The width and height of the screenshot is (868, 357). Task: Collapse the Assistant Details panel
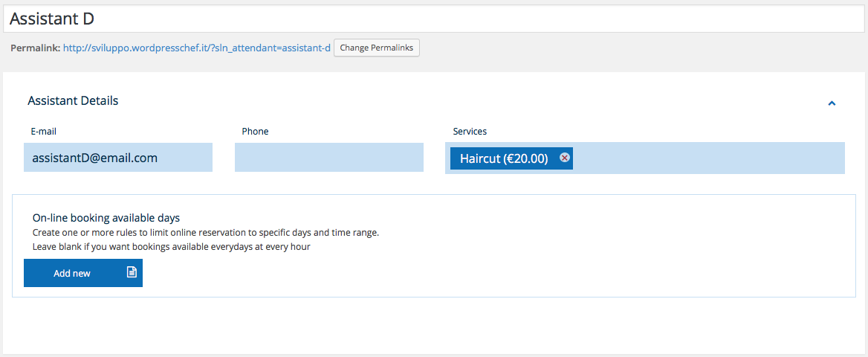[x=832, y=103]
